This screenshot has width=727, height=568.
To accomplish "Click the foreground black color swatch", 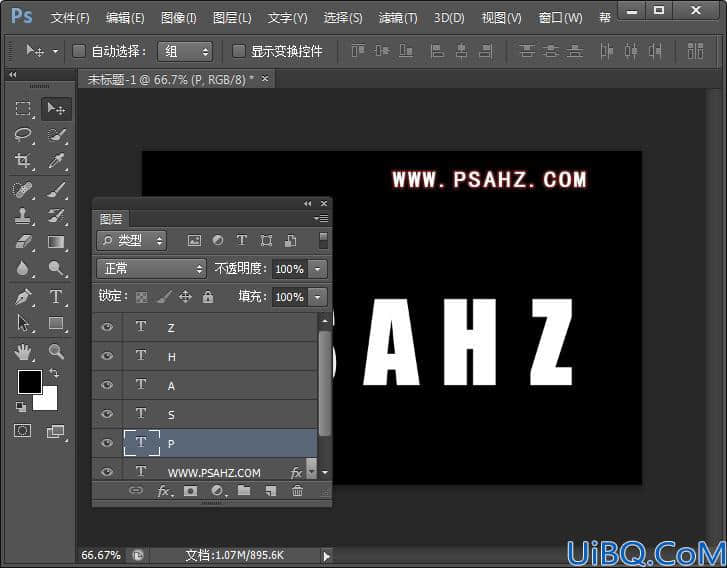I will point(28,380).
